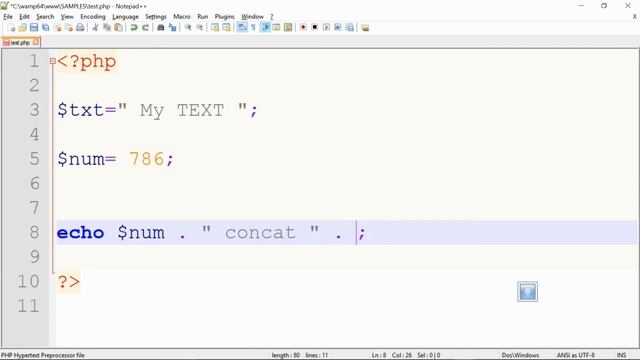The height and width of the screenshot is (360, 640).
Task: Undo the last edit from toolbar
Action: pyautogui.click(x=133, y=27)
